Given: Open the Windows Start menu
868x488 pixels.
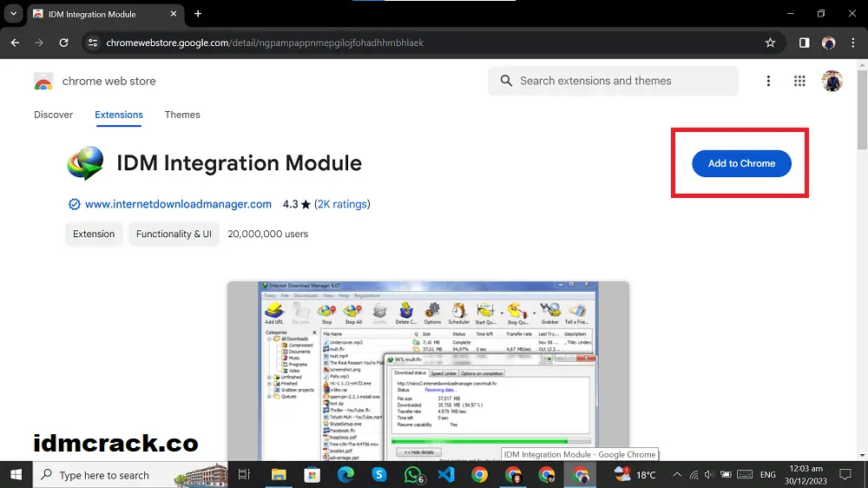Looking at the screenshot, I should [x=16, y=475].
